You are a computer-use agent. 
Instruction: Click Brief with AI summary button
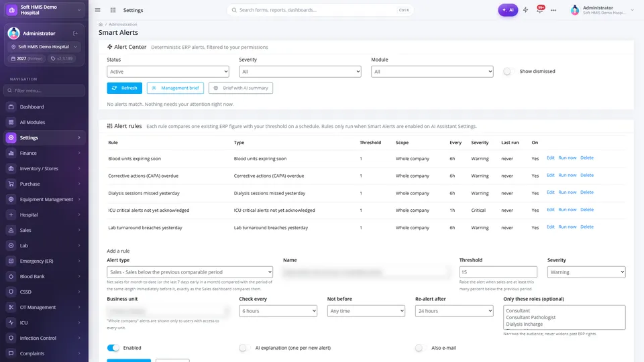pyautogui.click(x=241, y=88)
